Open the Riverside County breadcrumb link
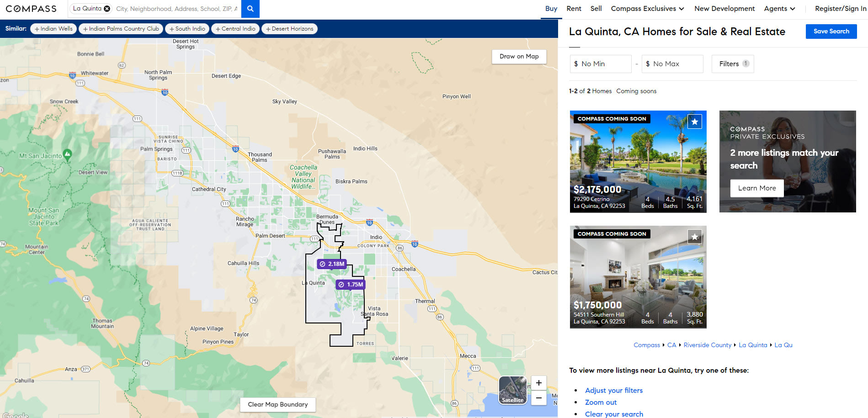This screenshot has width=868, height=418. [x=707, y=345]
